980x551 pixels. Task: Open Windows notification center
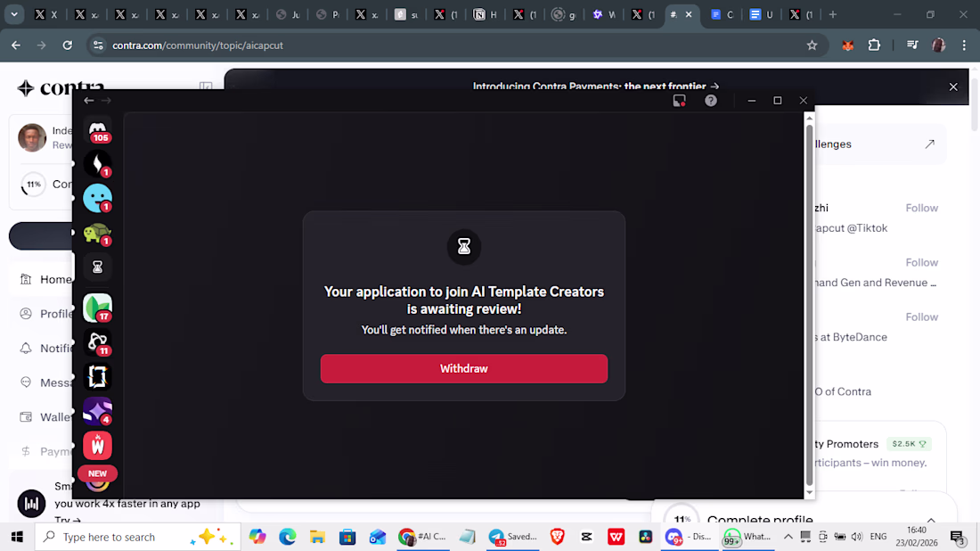(x=958, y=538)
